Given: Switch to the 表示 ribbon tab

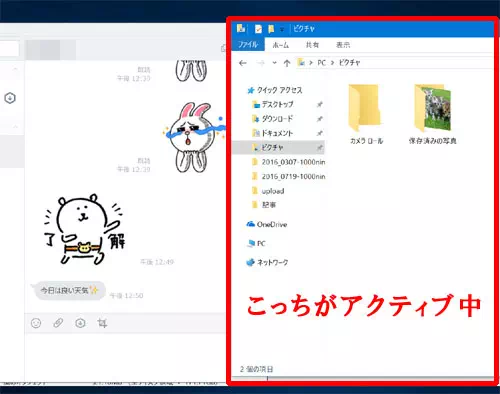Looking at the screenshot, I should [343, 45].
